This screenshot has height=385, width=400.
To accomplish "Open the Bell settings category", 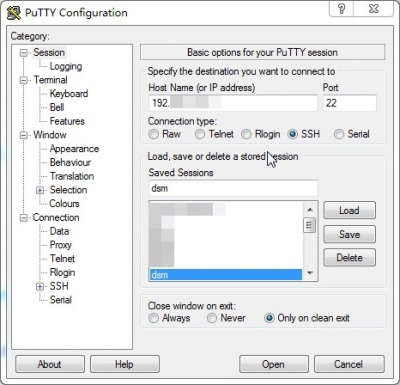I will pos(57,107).
